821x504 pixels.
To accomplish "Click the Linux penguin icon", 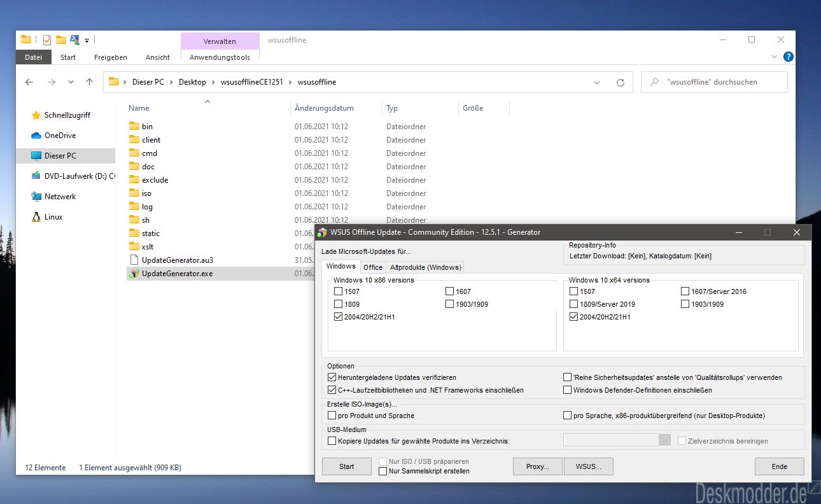I will pyautogui.click(x=36, y=217).
